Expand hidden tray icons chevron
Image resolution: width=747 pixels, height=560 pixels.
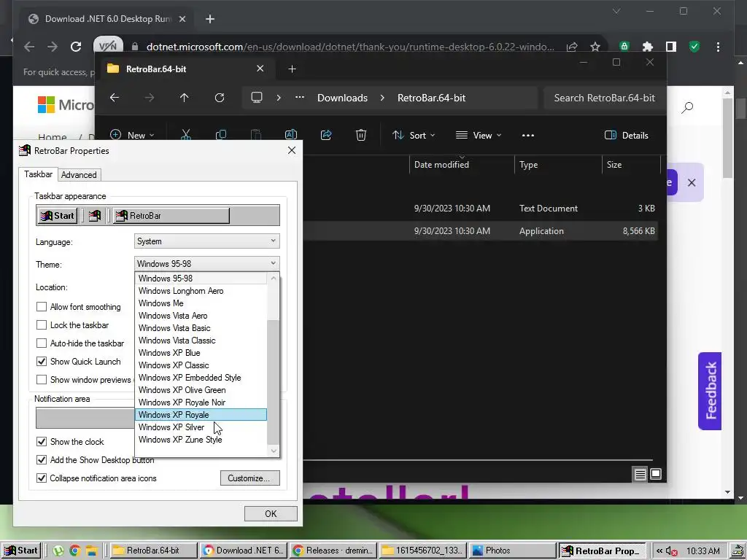(x=659, y=551)
